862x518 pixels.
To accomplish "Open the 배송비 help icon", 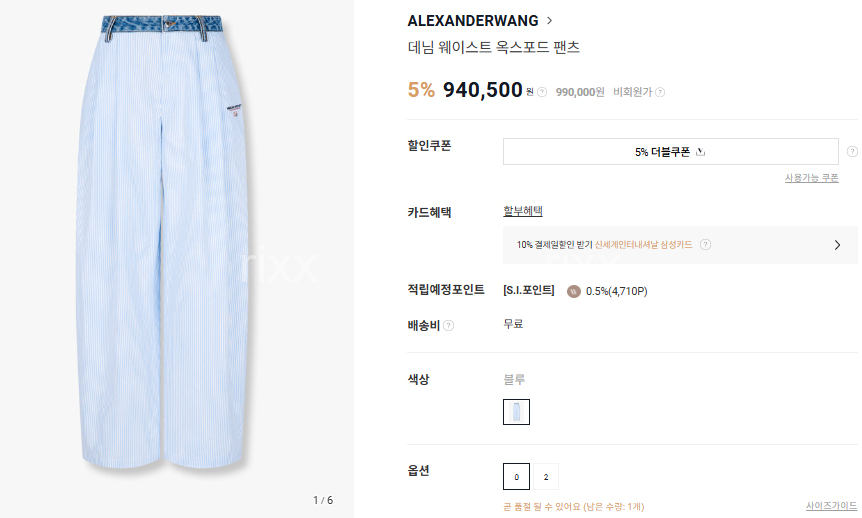I will 449,326.
